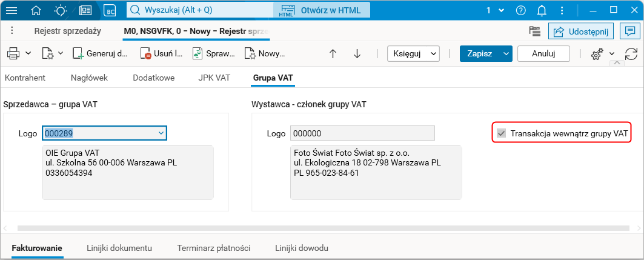Click the BC icon in title bar
The image size is (644, 260).
coord(110,10)
